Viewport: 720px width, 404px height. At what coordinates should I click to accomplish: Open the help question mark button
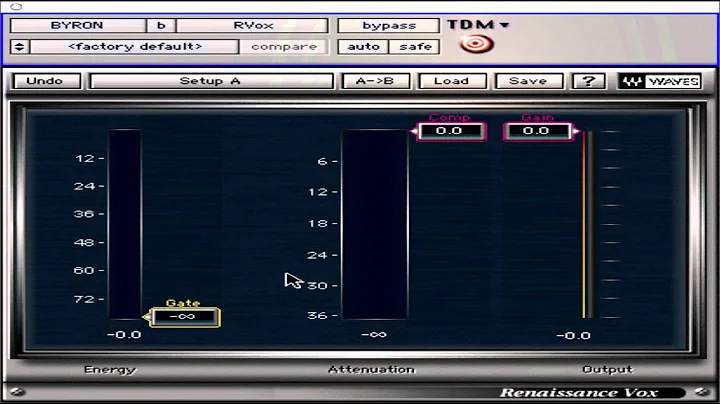click(x=589, y=81)
